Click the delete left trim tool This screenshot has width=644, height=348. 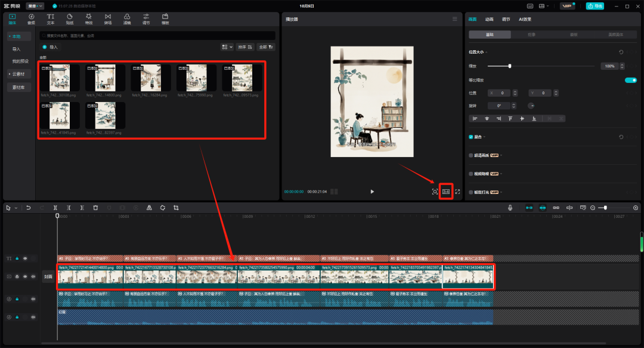[x=69, y=208]
